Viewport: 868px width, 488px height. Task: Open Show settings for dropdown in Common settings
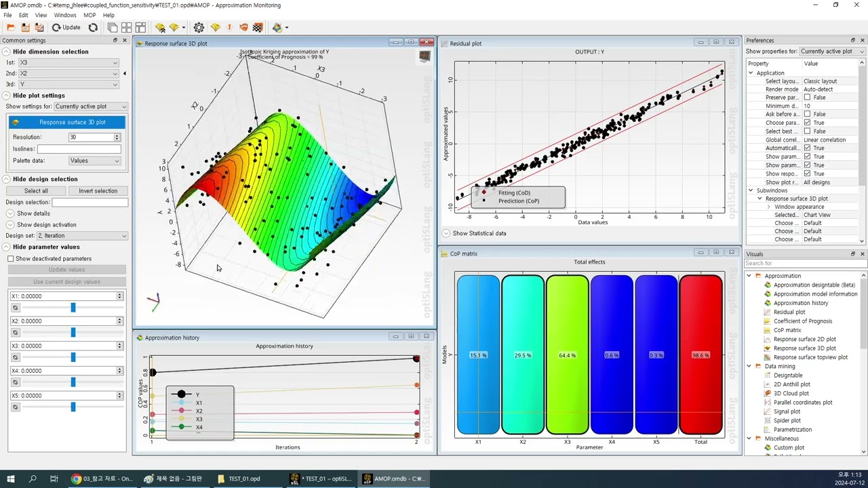(x=90, y=106)
